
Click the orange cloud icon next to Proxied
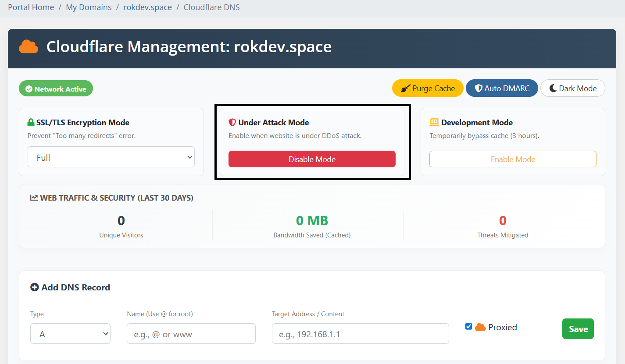click(x=481, y=326)
